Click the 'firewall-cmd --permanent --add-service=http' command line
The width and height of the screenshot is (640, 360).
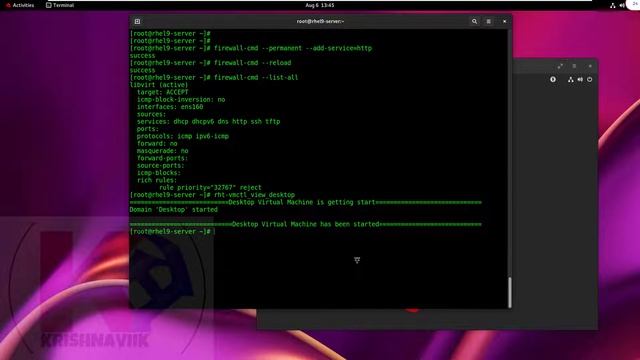251,48
